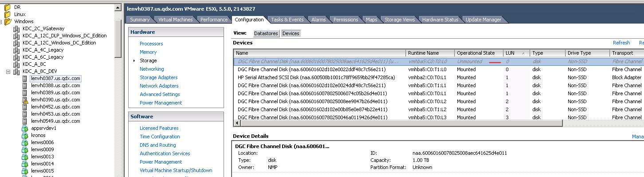Switch view to Datastores
The image size is (644, 177).
click(x=266, y=33)
